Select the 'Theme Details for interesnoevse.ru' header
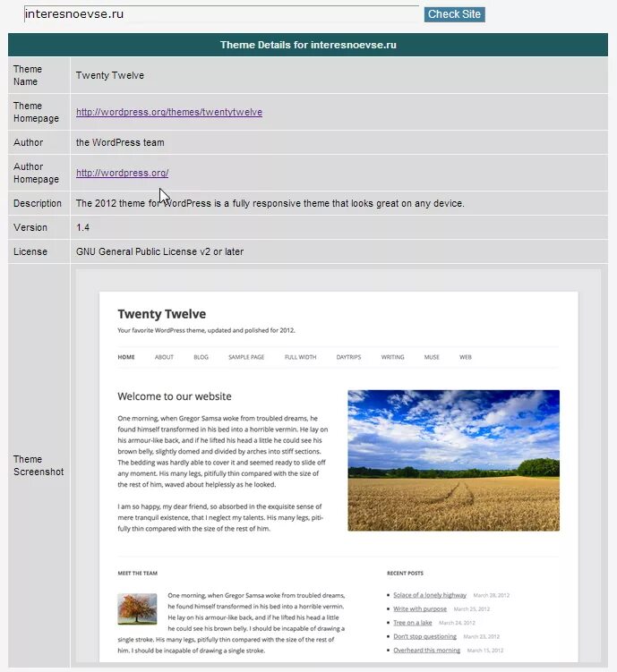The width and height of the screenshot is (617, 672). (308, 45)
